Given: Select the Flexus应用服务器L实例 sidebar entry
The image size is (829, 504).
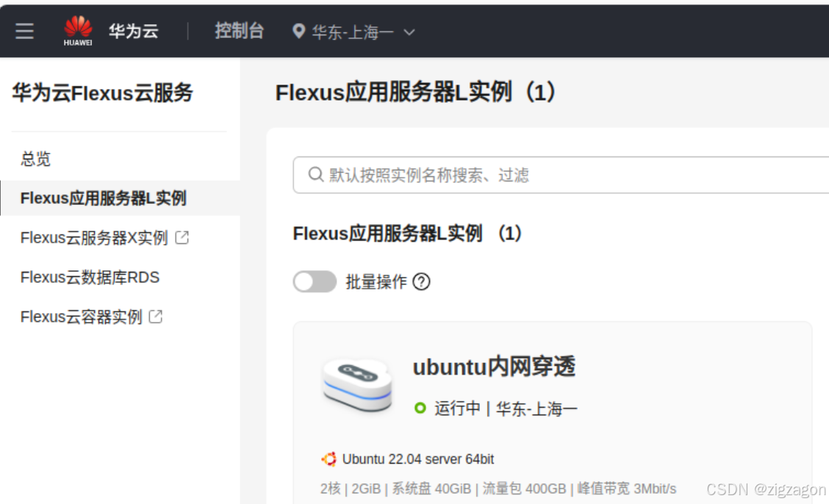Looking at the screenshot, I should (104, 198).
